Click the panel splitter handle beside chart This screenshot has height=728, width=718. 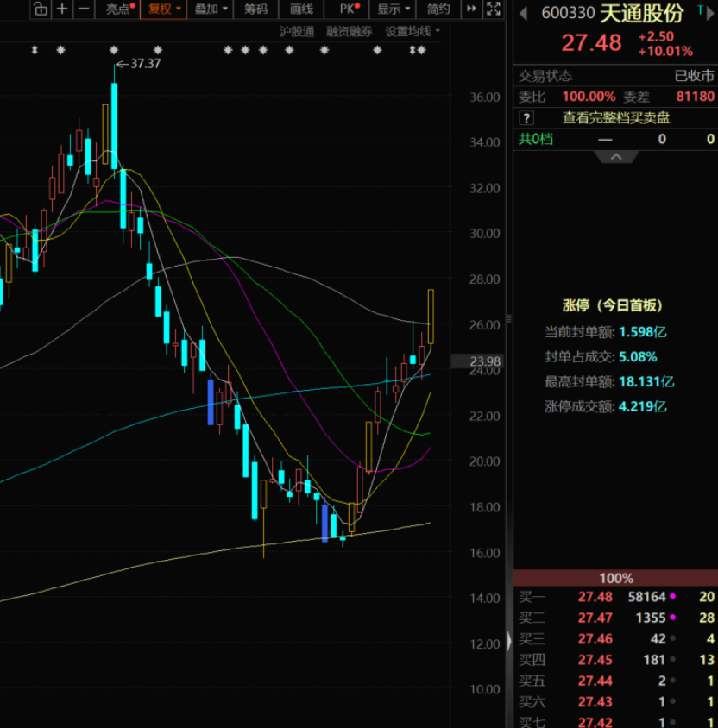pos(509,318)
